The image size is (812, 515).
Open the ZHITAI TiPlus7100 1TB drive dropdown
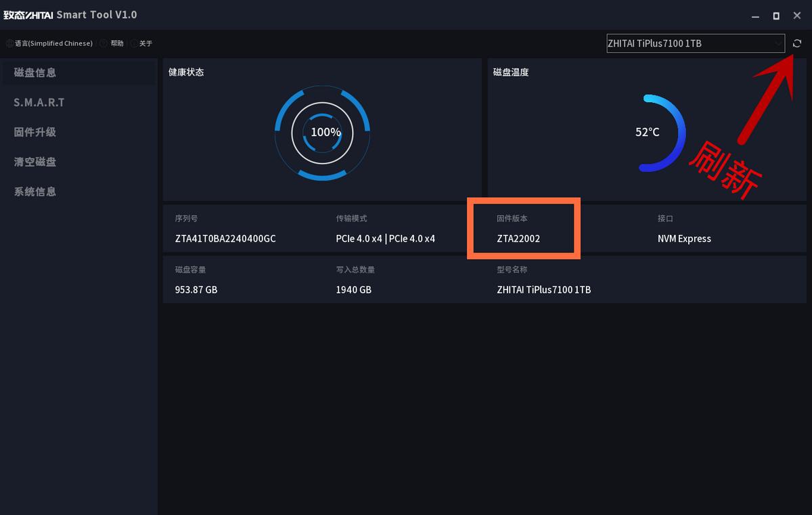pos(695,43)
